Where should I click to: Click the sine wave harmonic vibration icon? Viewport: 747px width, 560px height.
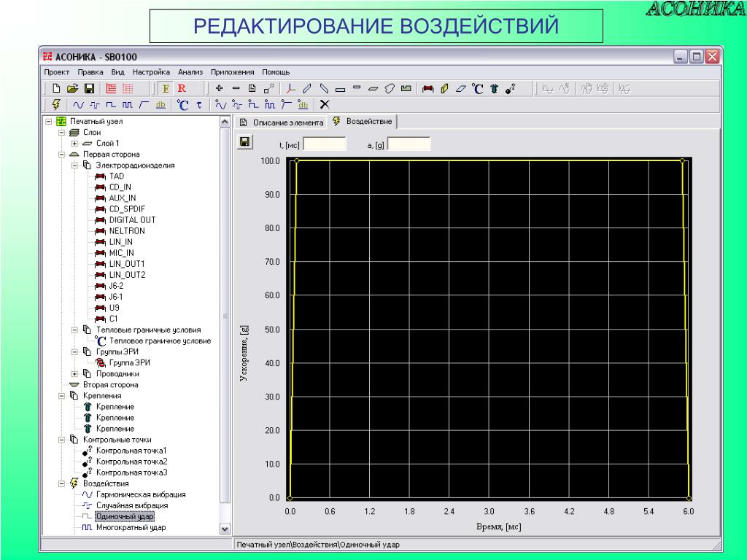pos(79,105)
